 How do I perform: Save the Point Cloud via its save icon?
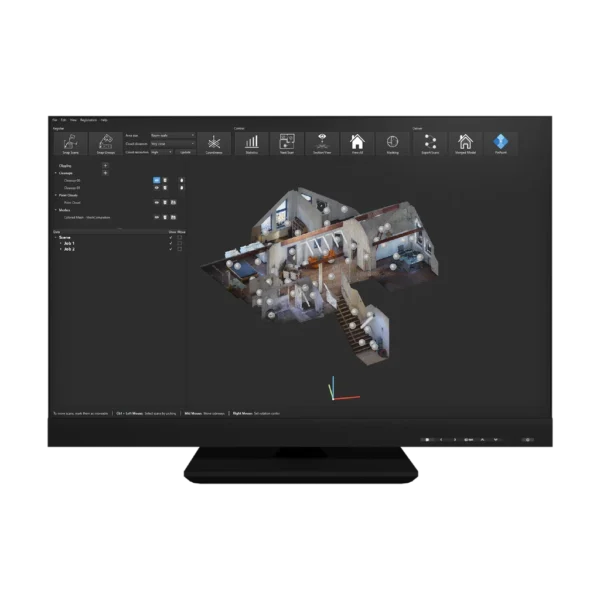coord(173,202)
